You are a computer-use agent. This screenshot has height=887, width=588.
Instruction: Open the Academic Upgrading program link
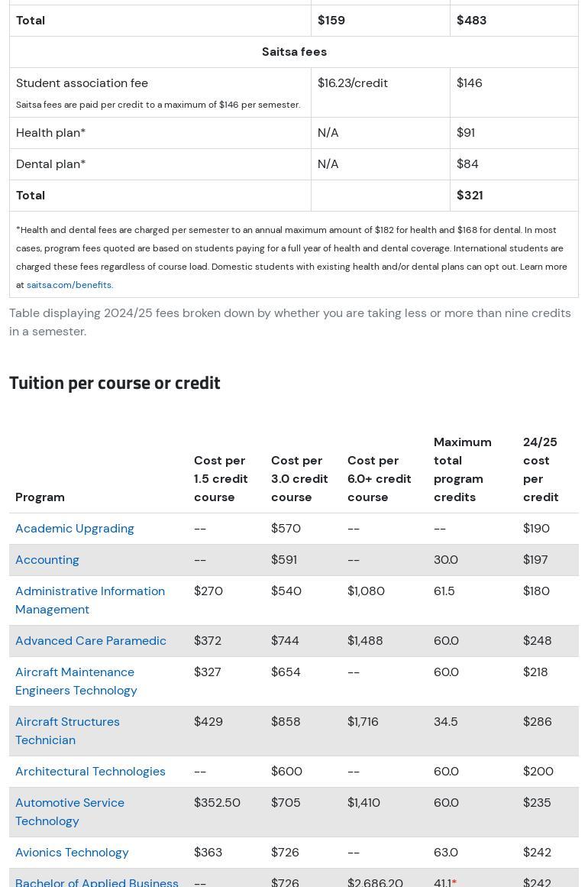(75, 529)
